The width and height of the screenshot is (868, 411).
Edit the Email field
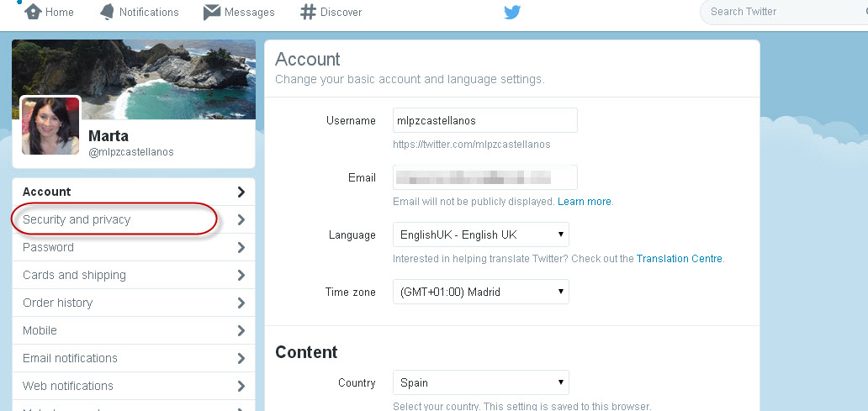485,177
